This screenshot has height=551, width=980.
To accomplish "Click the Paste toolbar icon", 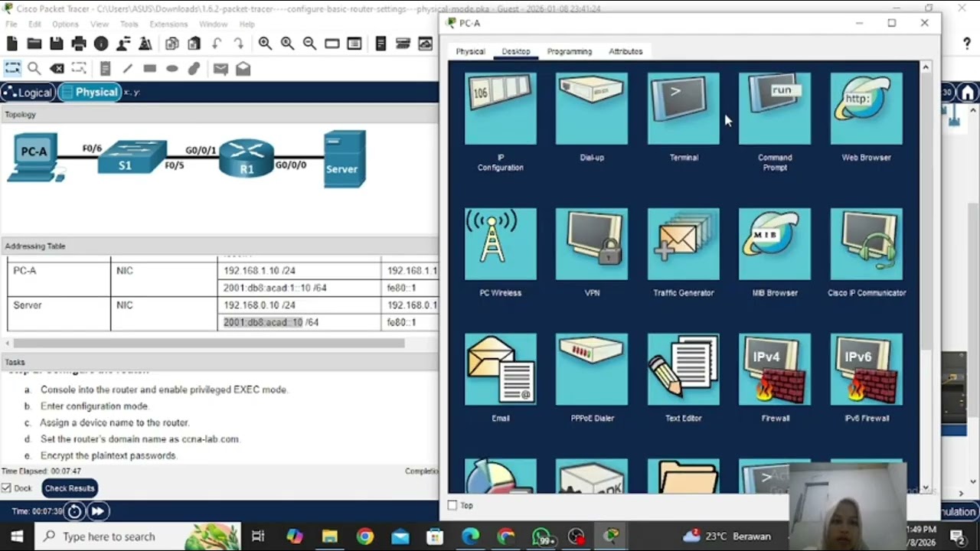I will pyautogui.click(x=194, y=44).
